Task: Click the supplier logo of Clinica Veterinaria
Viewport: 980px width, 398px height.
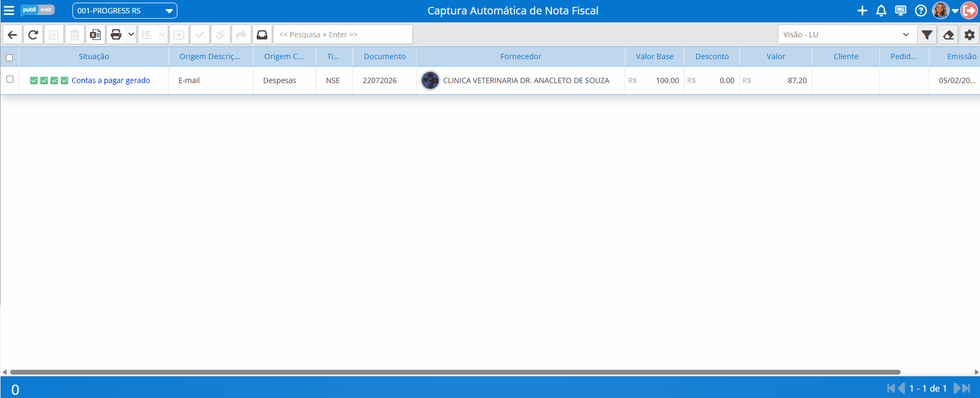Action: (430, 80)
